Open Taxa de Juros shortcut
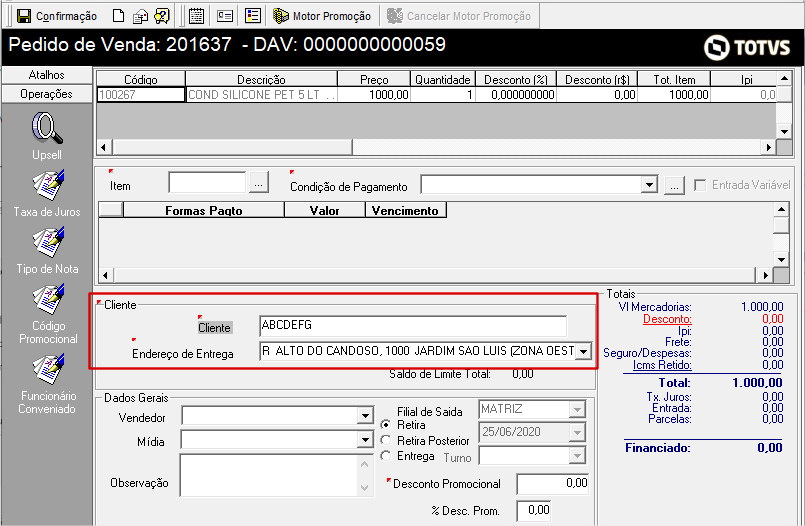 click(x=47, y=193)
